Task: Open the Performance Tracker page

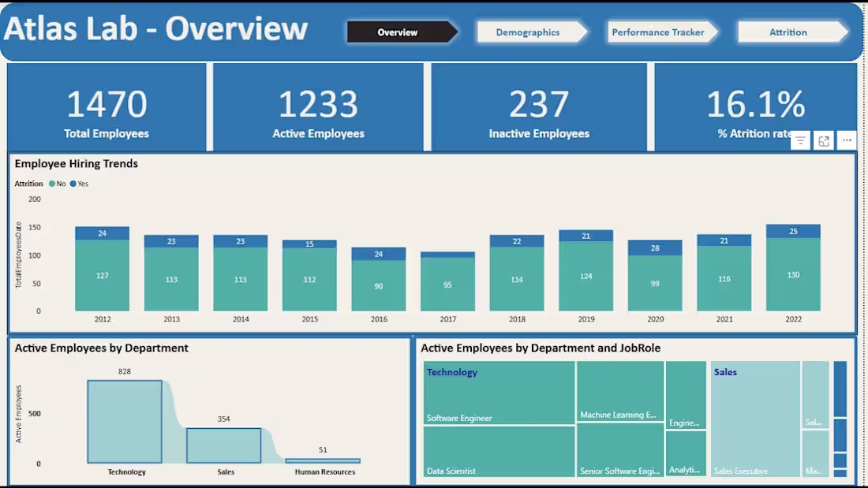Action: point(658,32)
